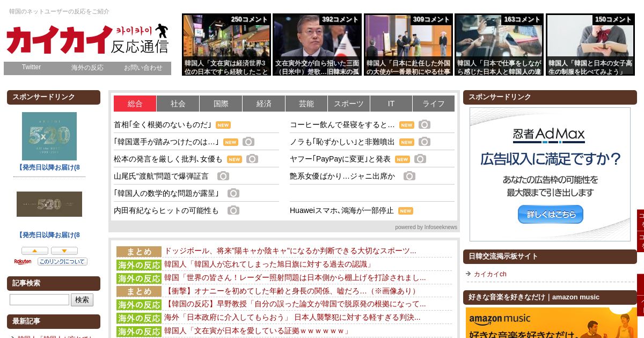The image size is (644, 338).
Task: Switch to the 社会 news tab
Action: pos(178,104)
